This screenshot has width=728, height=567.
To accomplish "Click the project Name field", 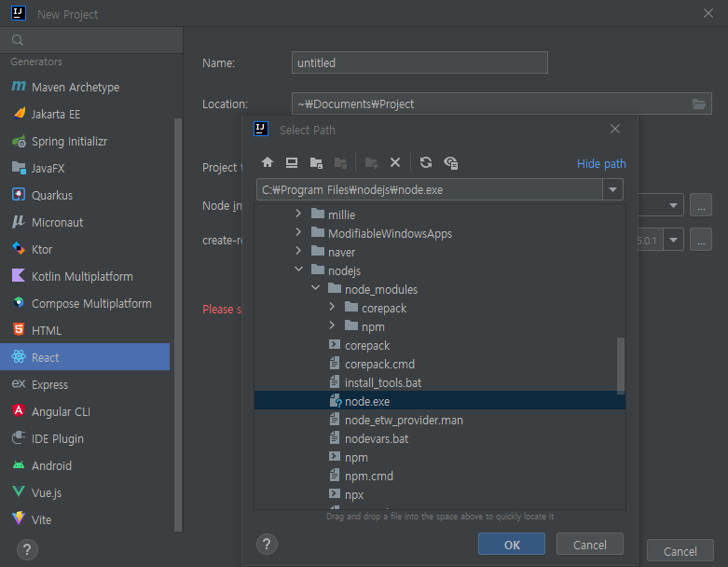I will 419,62.
